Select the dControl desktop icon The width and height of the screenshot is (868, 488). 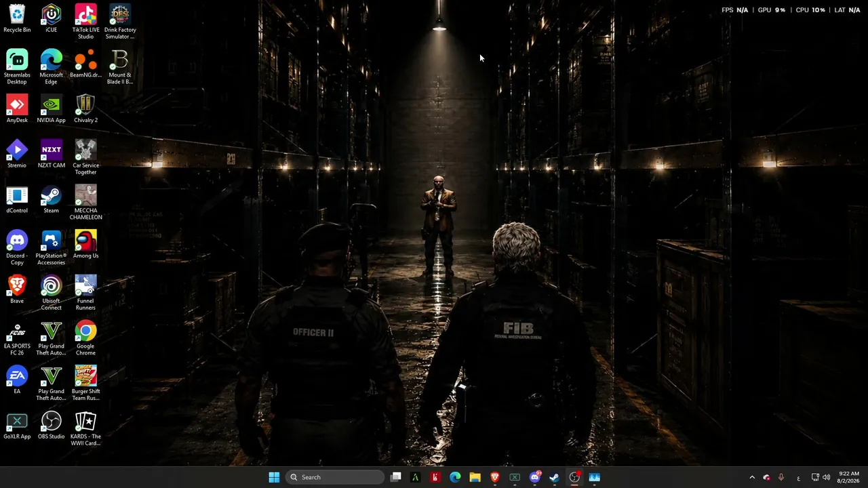[x=17, y=200]
